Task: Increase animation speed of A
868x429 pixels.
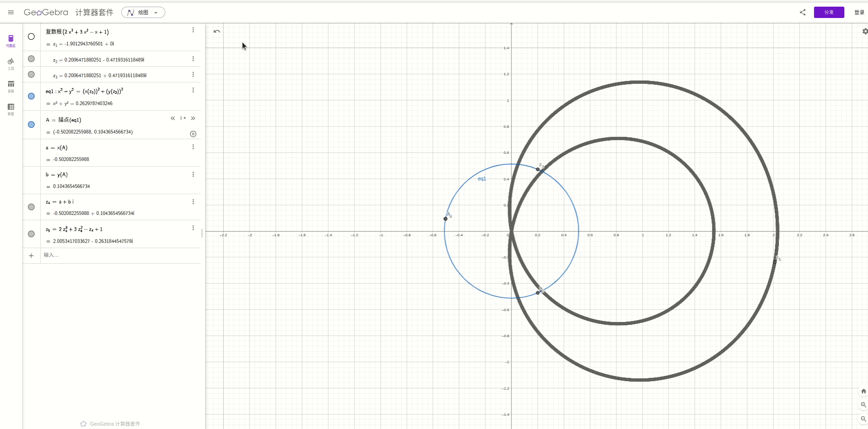Action: [193, 118]
